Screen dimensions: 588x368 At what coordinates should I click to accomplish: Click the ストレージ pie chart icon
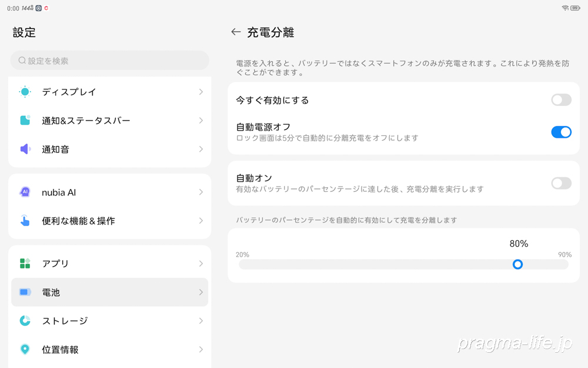point(25,321)
